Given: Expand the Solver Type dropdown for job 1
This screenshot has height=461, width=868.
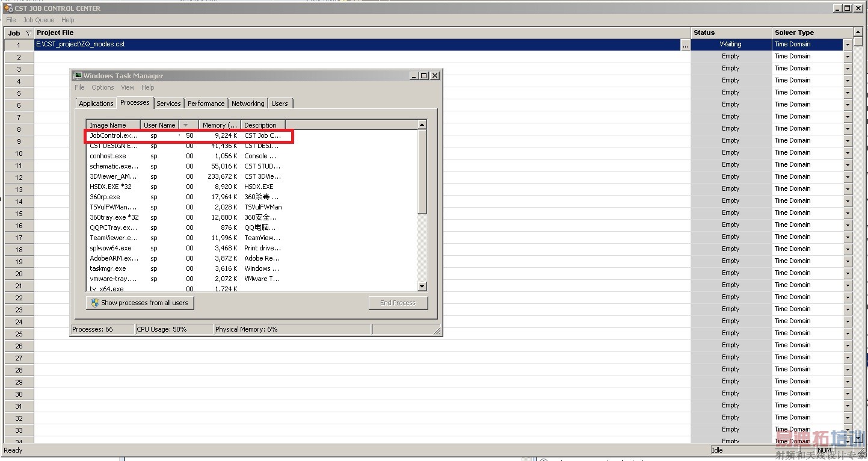Looking at the screenshot, I should click(848, 45).
